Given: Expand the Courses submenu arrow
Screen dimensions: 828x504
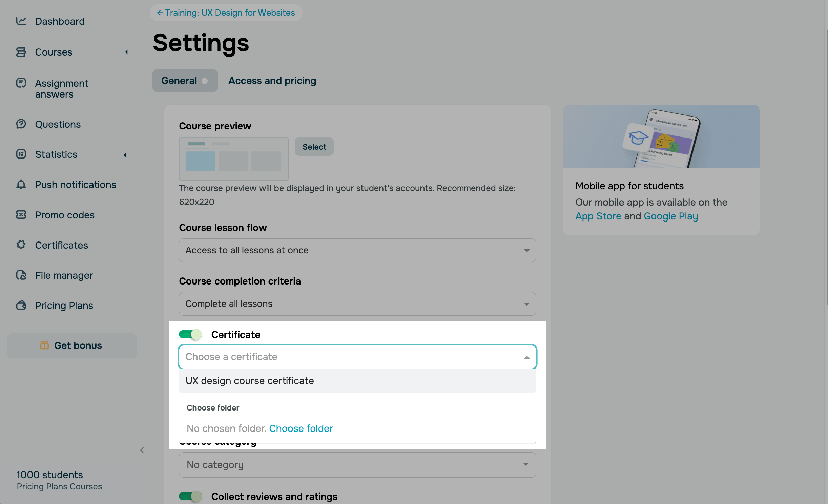Looking at the screenshot, I should tap(126, 52).
